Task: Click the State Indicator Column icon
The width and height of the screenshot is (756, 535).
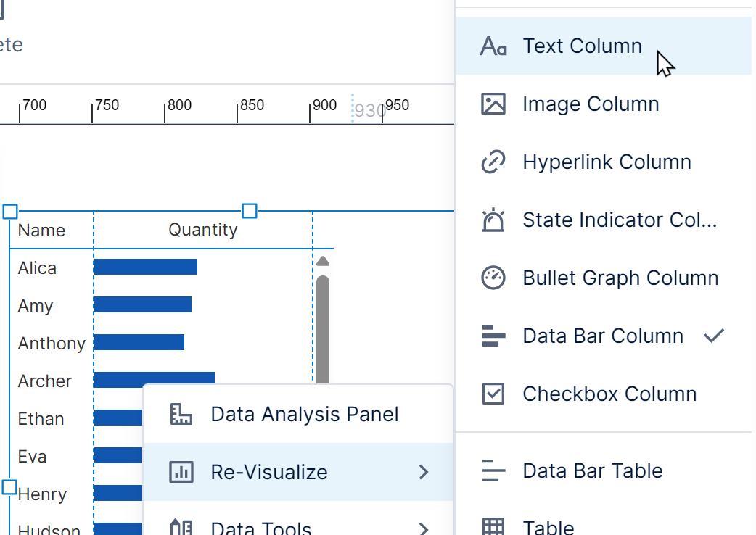Action: (494, 220)
